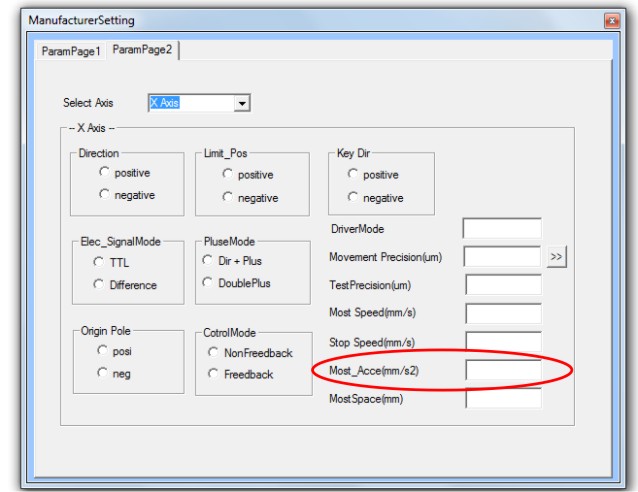Switch to the ParamPage1 tab
Image resolution: width=638 pixels, height=492 pixels.
tap(70, 50)
